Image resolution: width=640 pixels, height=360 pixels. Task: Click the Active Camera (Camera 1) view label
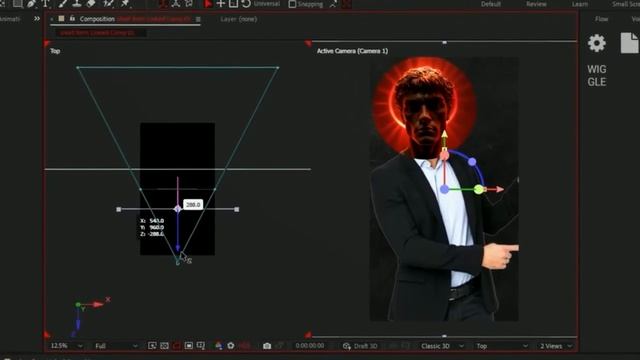352,51
